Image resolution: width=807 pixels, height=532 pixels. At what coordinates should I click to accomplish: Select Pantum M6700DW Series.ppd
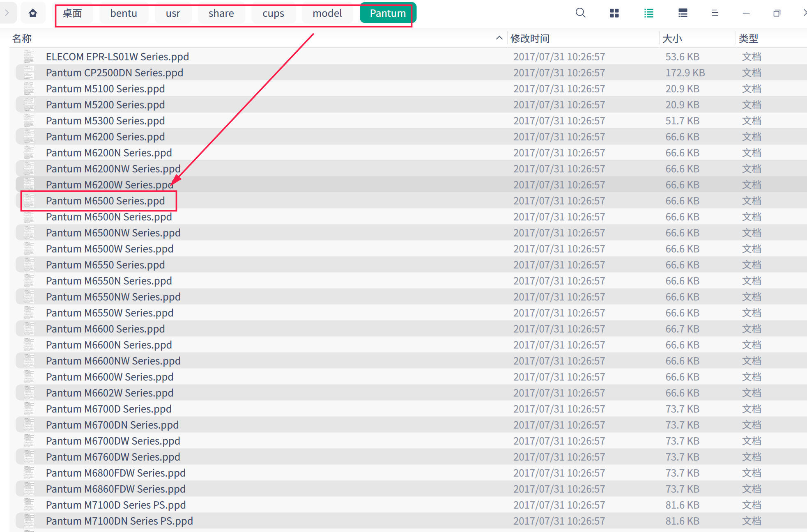point(113,441)
